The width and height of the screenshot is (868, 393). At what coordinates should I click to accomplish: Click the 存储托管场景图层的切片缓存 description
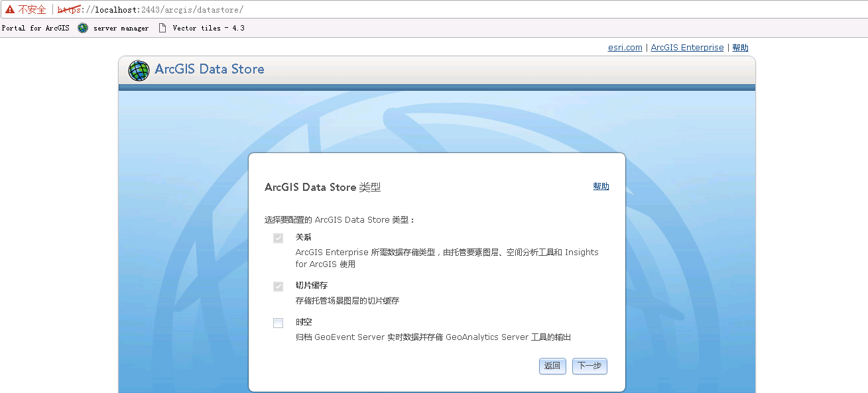[x=347, y=300]
